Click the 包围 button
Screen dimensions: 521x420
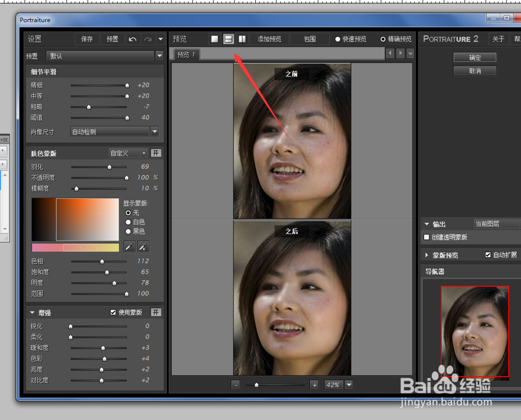click(309, 39)
